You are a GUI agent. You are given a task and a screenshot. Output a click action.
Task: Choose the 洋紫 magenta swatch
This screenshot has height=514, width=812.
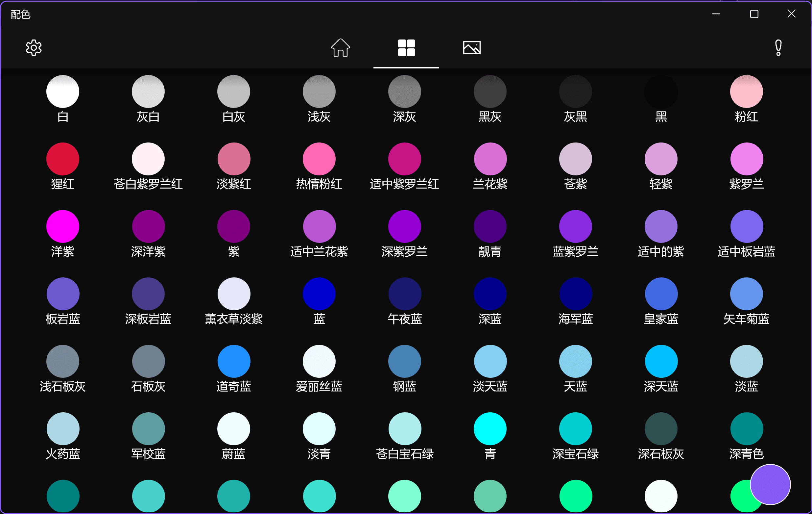point(63,226)
